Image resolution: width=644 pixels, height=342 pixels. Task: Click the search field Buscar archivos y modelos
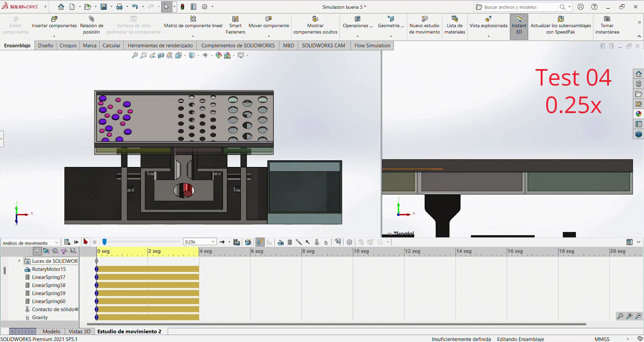(x=520, y=7)
